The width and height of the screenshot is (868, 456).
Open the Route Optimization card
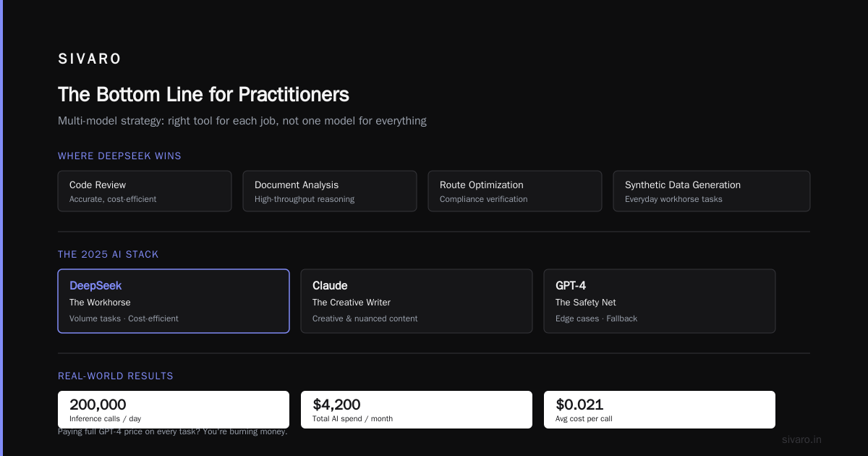[515, 191]
